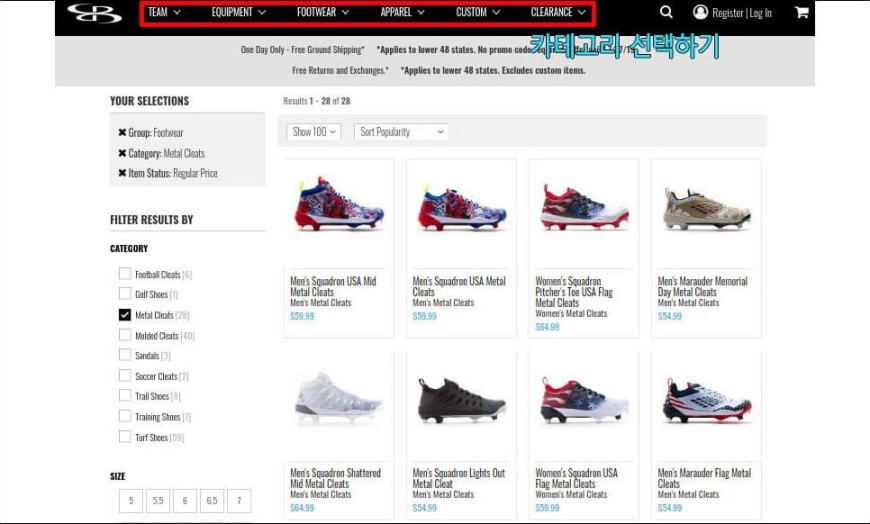The image size is (870, 524).
Task: Remove Group: Footwear selection X
Action: tap(122, 132)
